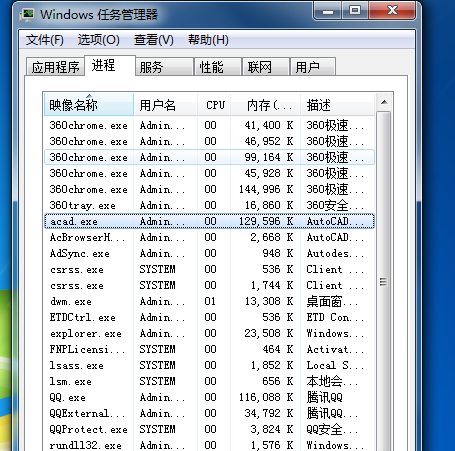This screenshot has height=451, width=455.
Task: Select the 360chrome.exe row using 41,400 K
Action: [x=209, y=125]
